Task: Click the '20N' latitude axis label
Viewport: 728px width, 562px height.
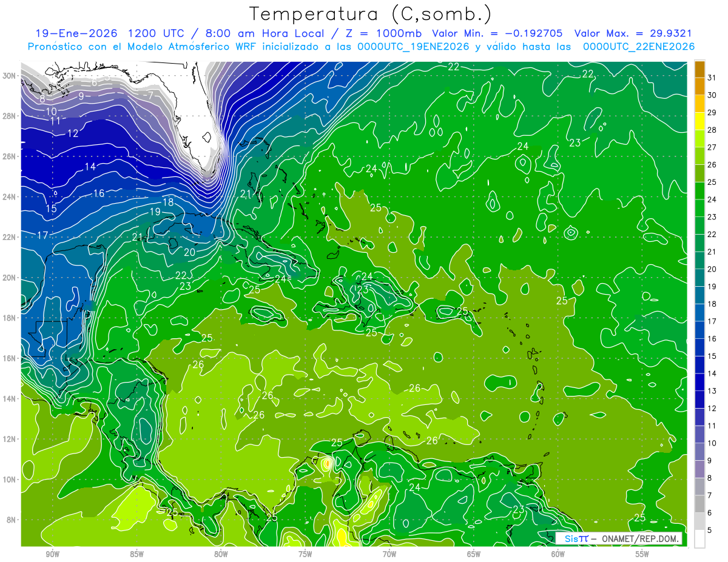Action: pyautogui.click(x=10, y=278)
